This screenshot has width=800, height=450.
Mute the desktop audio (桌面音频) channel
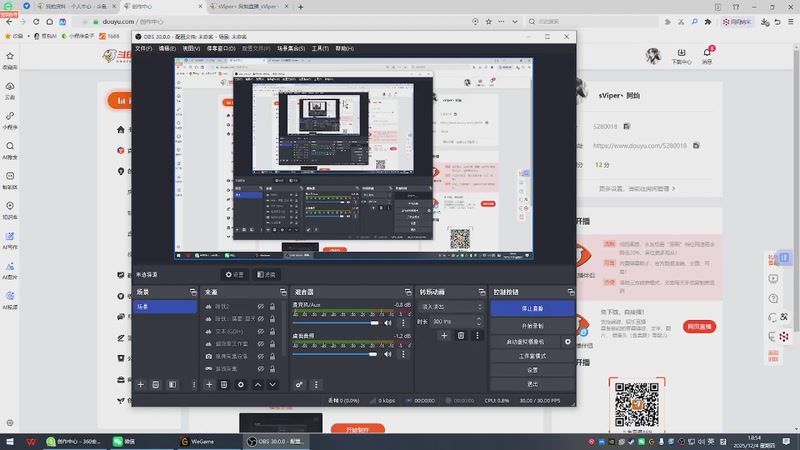(388, 354)
